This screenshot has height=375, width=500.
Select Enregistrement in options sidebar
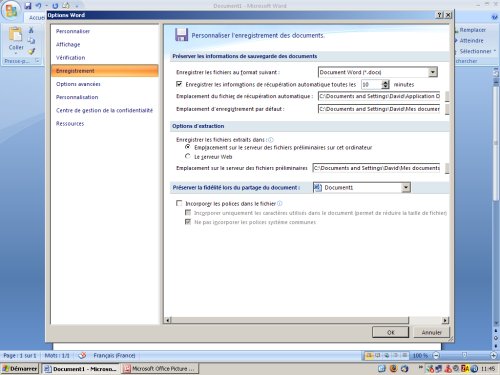(105, 71)
